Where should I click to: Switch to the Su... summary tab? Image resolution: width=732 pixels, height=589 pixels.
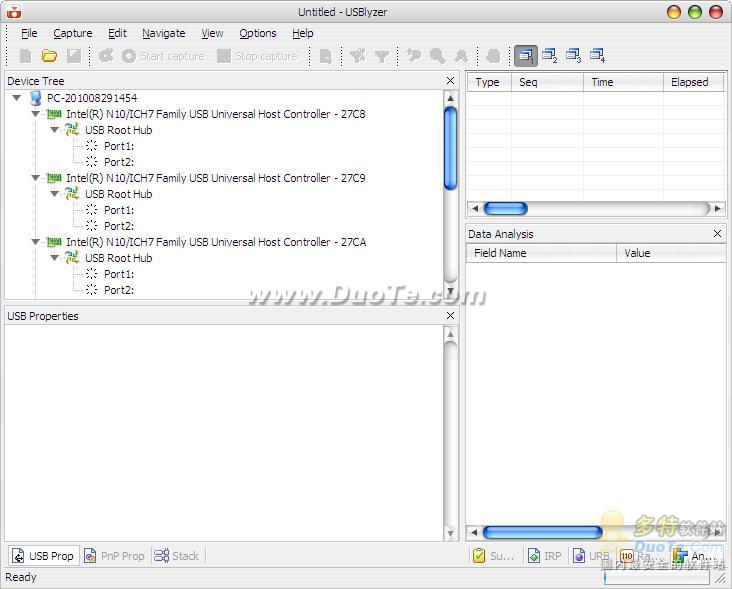click(x=493, y=556)
